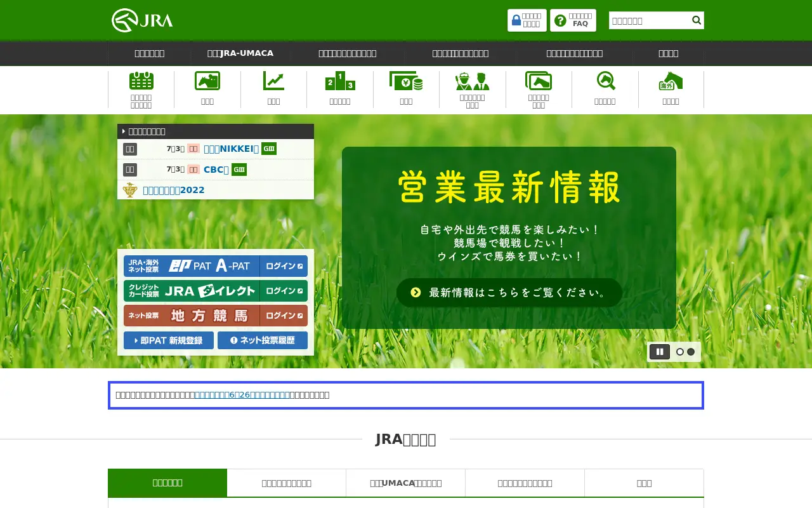Switch to the UMACA news tab

[406, 483]
